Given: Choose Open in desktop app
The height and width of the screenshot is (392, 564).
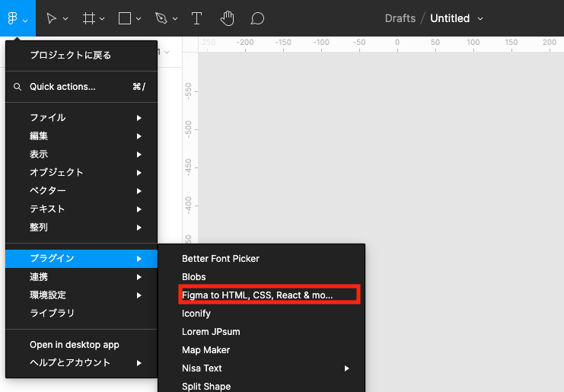Looking at the screenshot, I should 81,345.
